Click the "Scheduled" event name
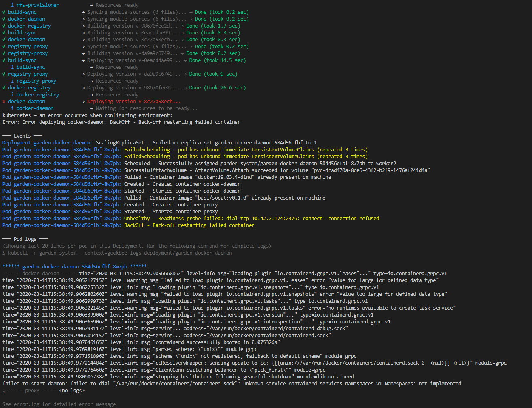Image resolution: width=532 pixels, height=408 pixels. (137, 164)
